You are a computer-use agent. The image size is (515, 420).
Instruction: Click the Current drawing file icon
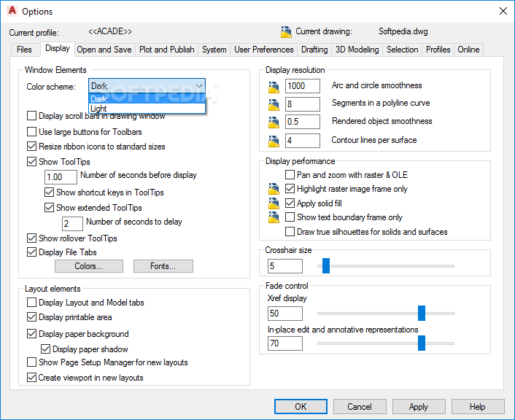coord(286,32)
